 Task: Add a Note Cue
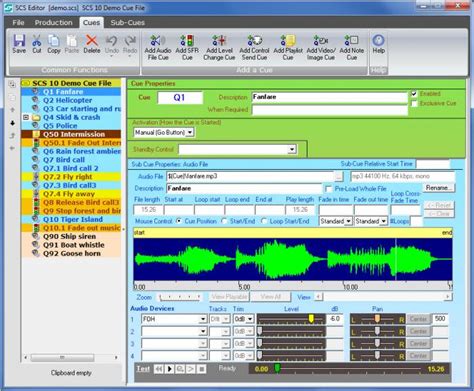(x=352, y=48)
